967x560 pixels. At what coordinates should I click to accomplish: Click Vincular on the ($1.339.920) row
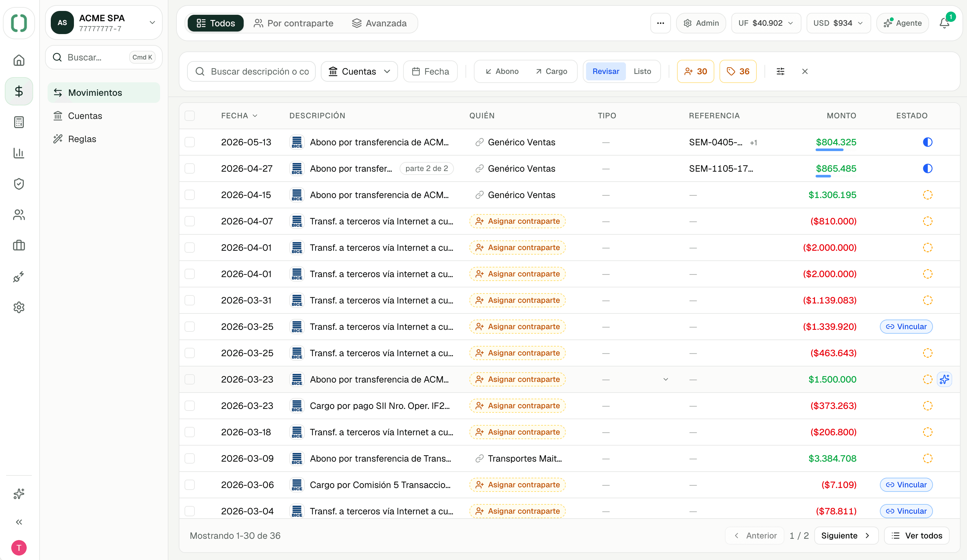point(906,327)
